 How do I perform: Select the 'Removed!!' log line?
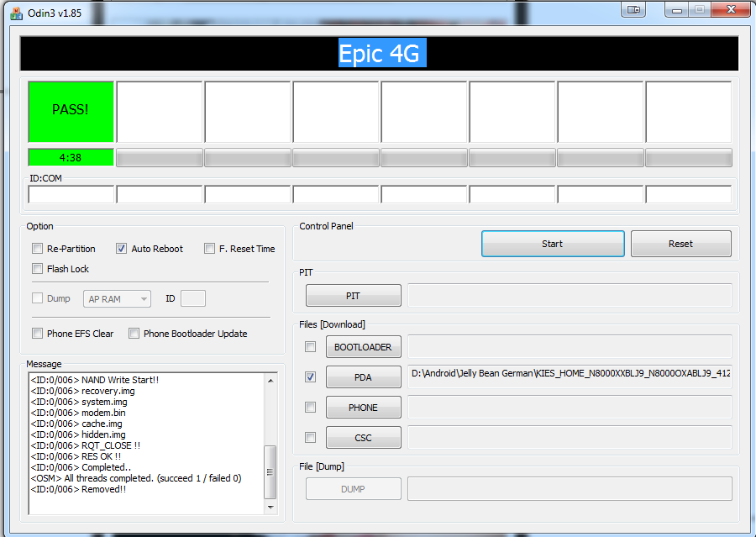(79, 489)
